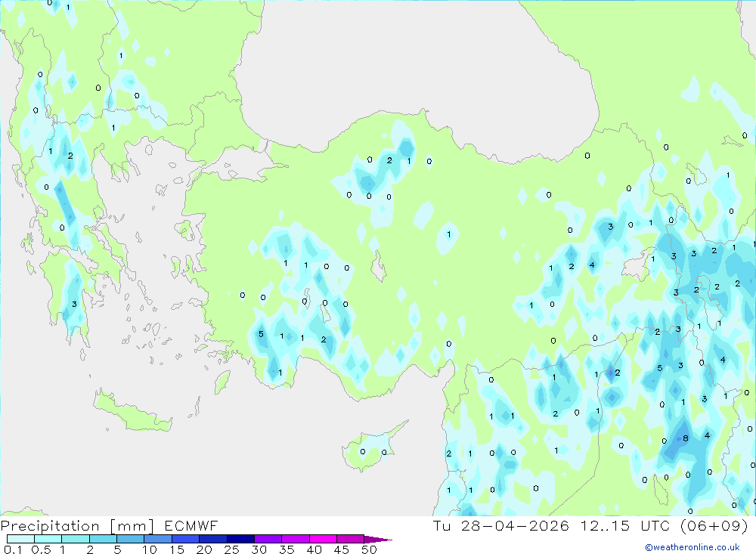Screen dimensions: 756x554
Task: Click the island of Crete on map
Action: [x=131, y=412]
